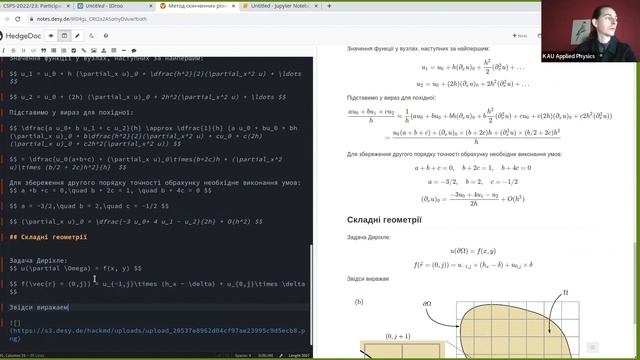Click the Складні геометрії heading in preview
The image size is (640, 360).
(x=384, y=220)
